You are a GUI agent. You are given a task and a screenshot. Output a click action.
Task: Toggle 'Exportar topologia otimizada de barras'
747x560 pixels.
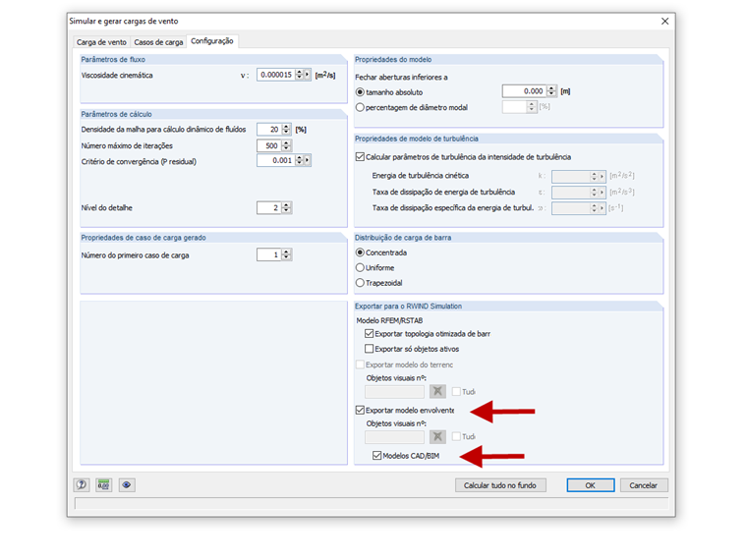click(369, 333)
